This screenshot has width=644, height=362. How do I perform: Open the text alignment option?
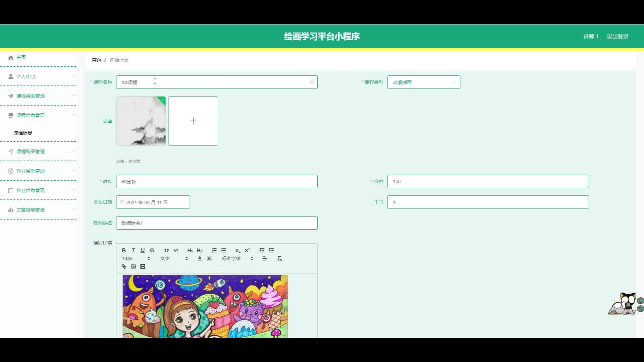[x=265, y=258]
